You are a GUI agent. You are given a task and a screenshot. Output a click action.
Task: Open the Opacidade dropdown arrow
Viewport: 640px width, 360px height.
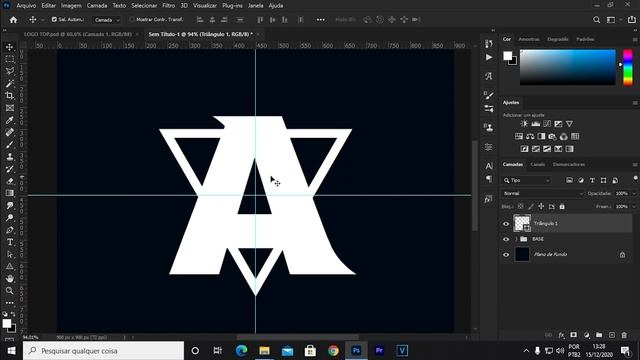[x=634, y=193]
